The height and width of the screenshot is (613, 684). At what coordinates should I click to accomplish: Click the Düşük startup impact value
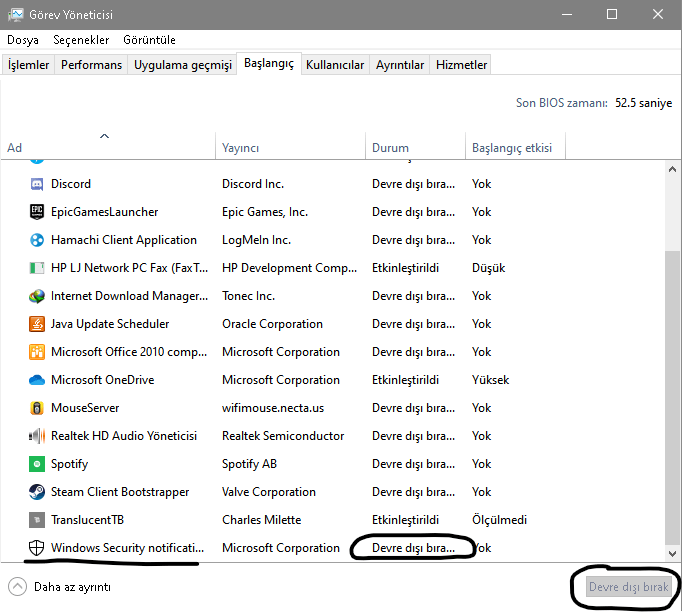coord(488,268)
